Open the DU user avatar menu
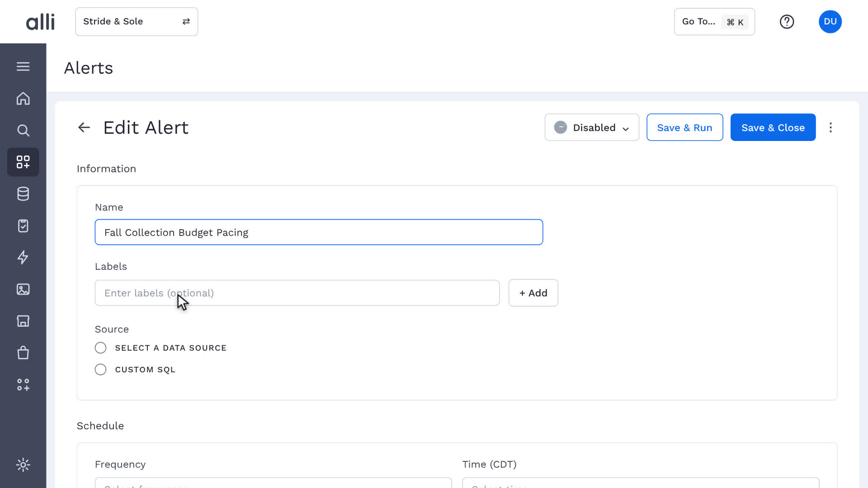 click(830, 22)
